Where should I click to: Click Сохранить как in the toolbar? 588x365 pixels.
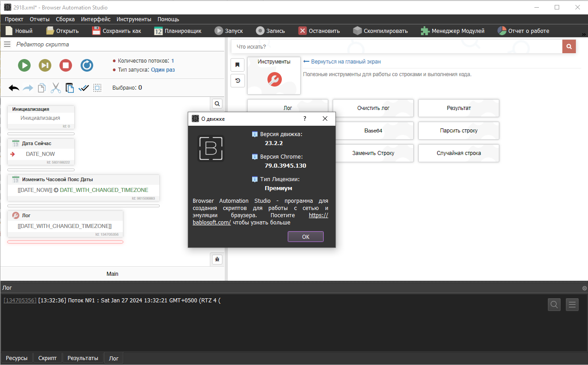[x=117, y=31]
